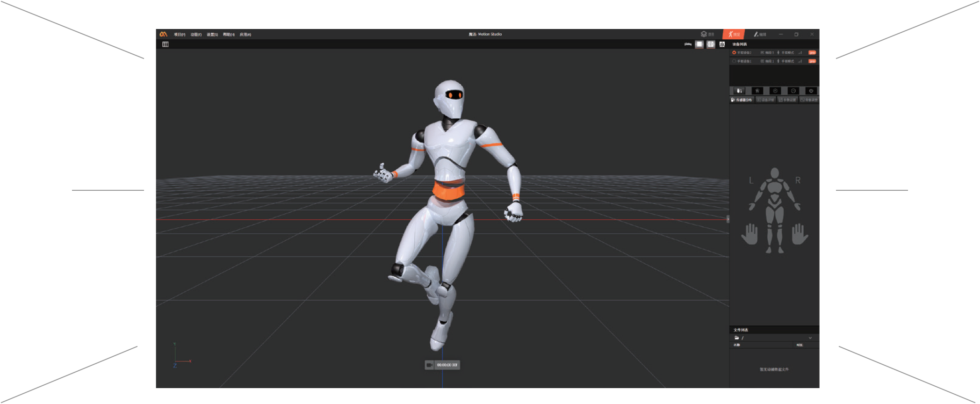Viewport: 980px width, 404px height.
Task: Click the pro badge in the second device row
Action: pyautogui.click(x=812, y=61)
